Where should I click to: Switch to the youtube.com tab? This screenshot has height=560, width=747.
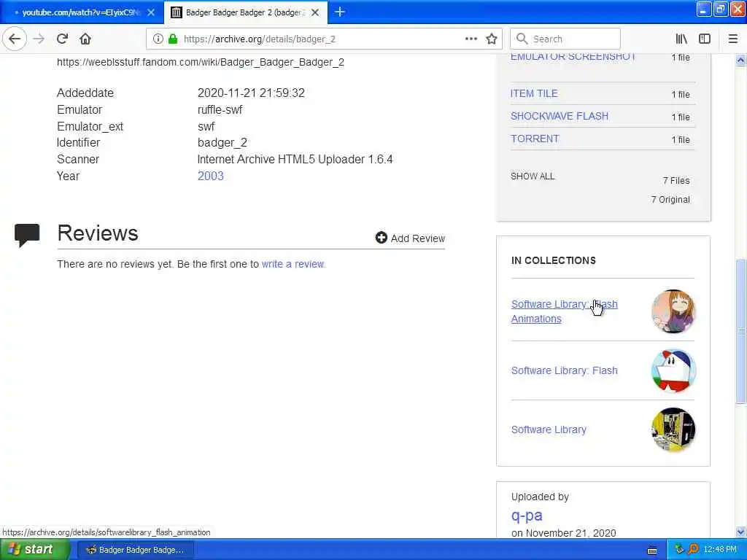81,12
